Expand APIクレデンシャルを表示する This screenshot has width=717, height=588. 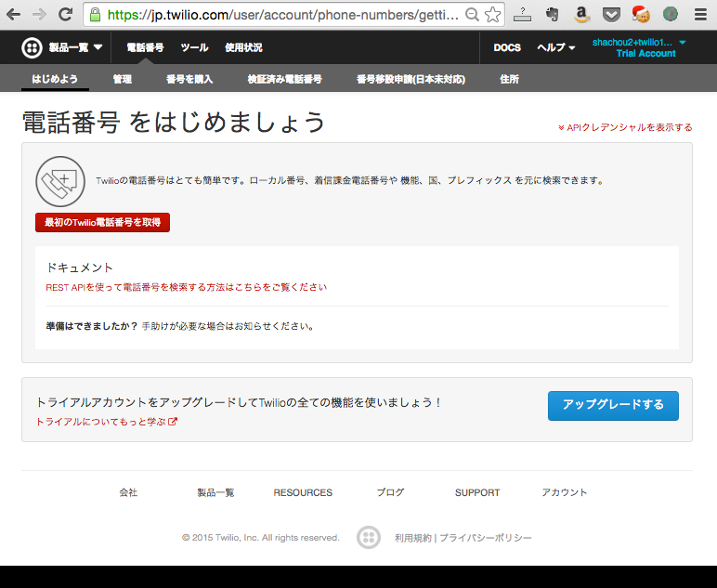pyautogui.click(x=625, y=127)
